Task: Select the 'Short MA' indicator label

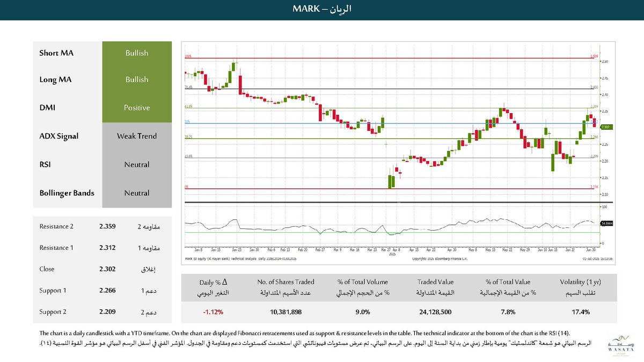Action: pyautogui.click(x=56, y=53)
